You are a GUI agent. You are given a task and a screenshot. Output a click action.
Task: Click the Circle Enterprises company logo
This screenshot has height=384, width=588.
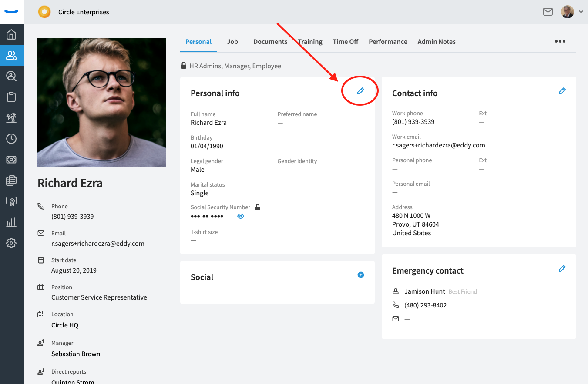pyautogui.click(x=44, y=12)
